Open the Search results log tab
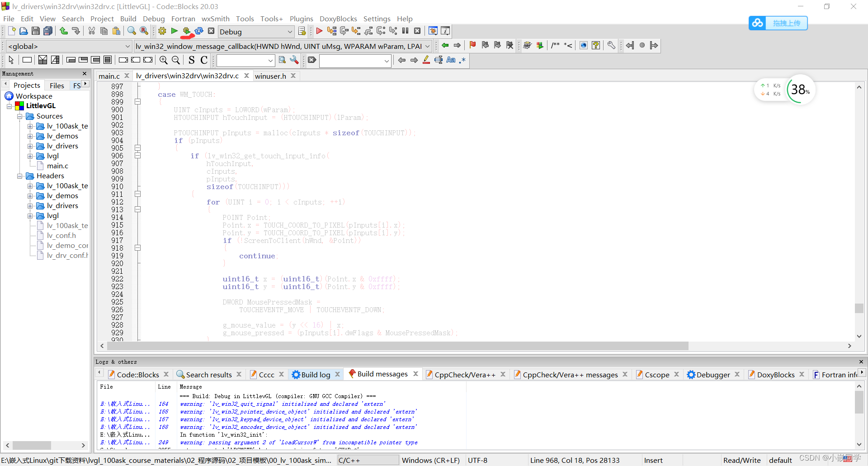This screenshot has width=868, height=466. 209,375
